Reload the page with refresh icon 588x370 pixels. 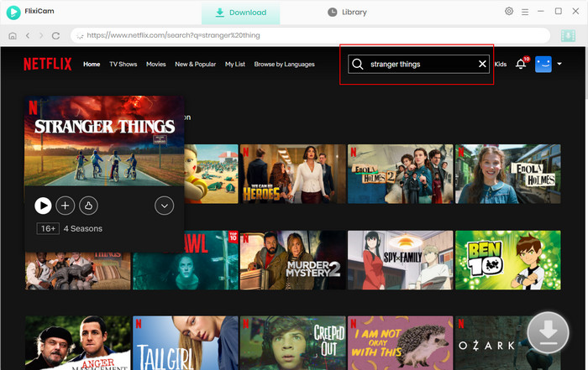click(56, 35)
